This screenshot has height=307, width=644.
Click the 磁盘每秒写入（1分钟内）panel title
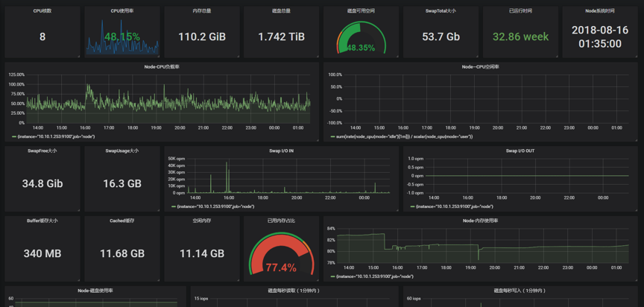pos(520,291)
